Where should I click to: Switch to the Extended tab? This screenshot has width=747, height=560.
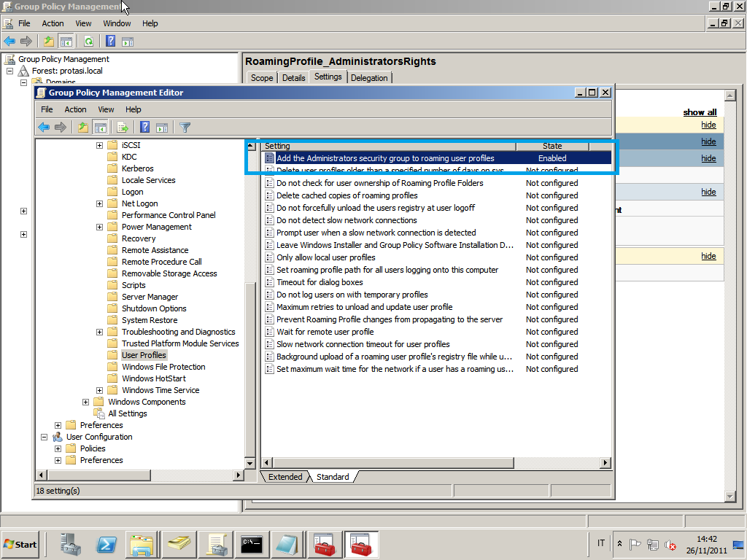point(285,477)
